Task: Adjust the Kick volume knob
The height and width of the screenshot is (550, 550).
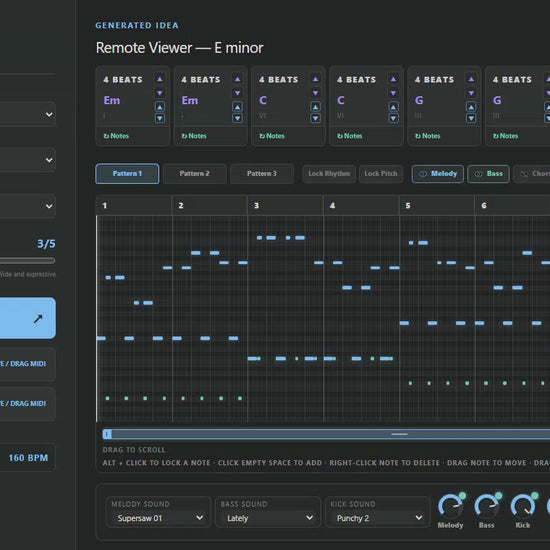Action: 523,507
